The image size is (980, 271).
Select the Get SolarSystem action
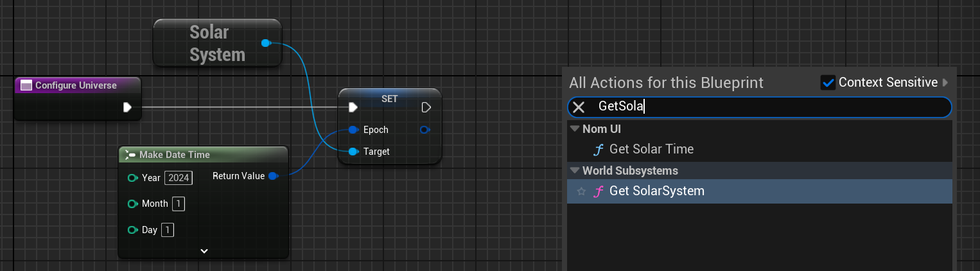click(656, 191)
